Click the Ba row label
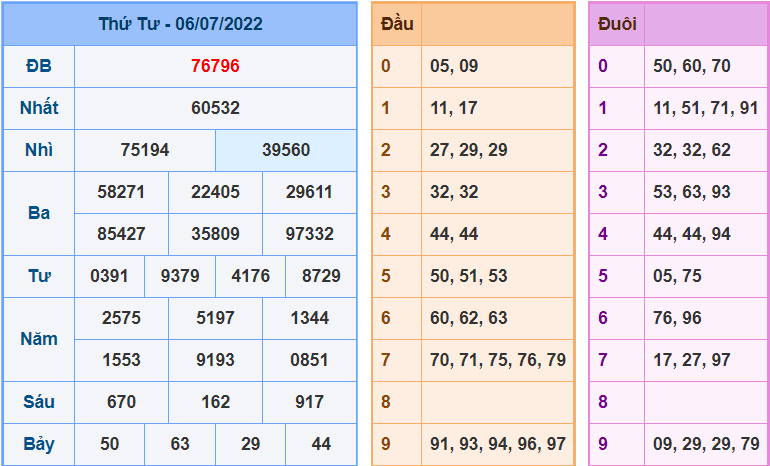This screenshot has width=770, height=466. click(x=39, y=213)
